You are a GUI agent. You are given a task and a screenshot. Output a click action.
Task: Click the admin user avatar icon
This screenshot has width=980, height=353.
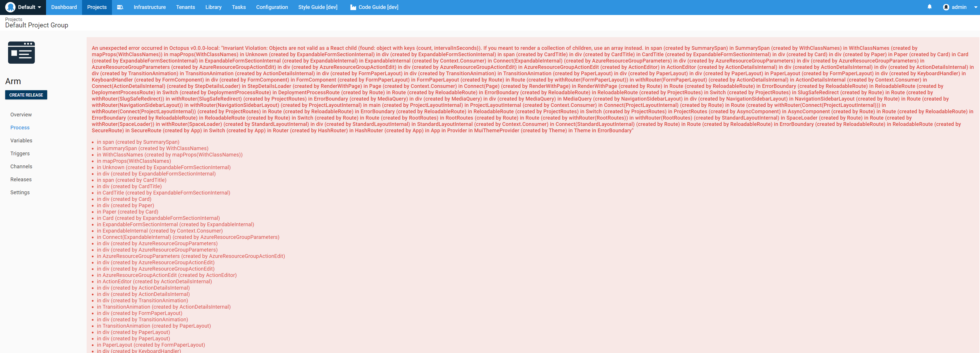pyautogui.click(x=946, y=7)
